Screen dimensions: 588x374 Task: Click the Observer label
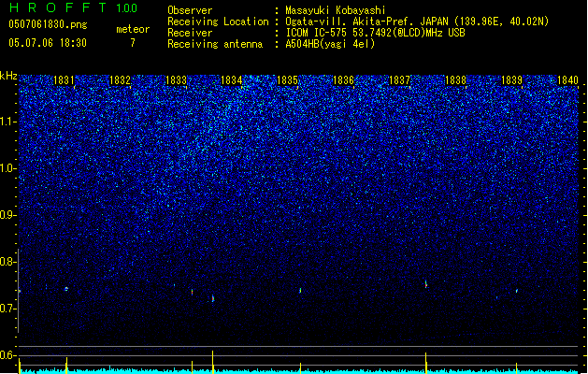(190, 10)
